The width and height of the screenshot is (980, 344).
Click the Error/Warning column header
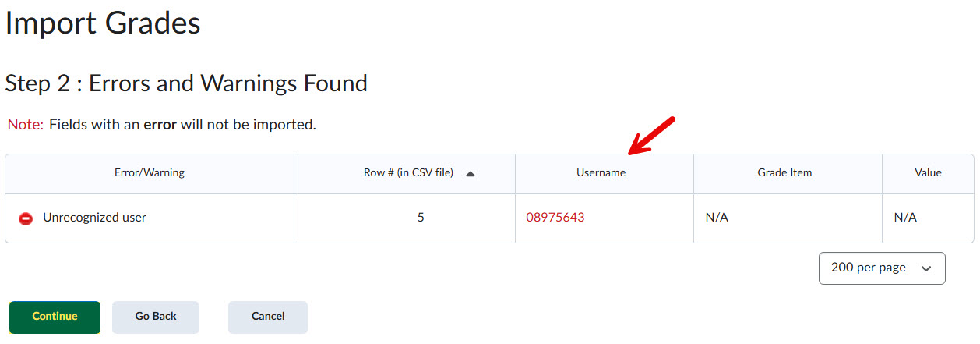(x=150, y=173)
